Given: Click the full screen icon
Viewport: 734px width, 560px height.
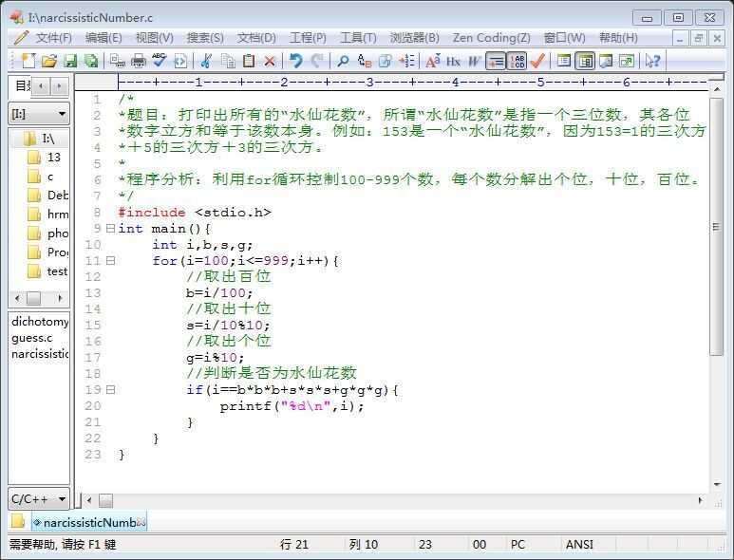Looking at the screenshot, I should tap(627, 61).
